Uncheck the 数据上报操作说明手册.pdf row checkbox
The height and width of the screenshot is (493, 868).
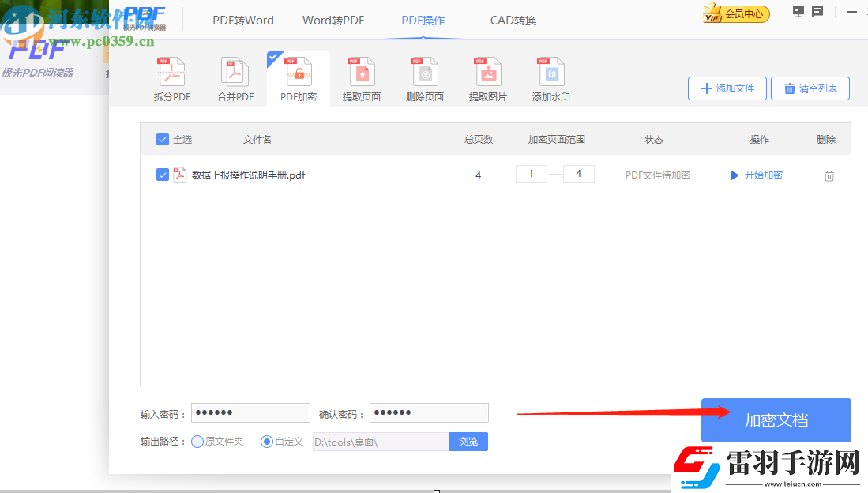(x=162, y=175)
